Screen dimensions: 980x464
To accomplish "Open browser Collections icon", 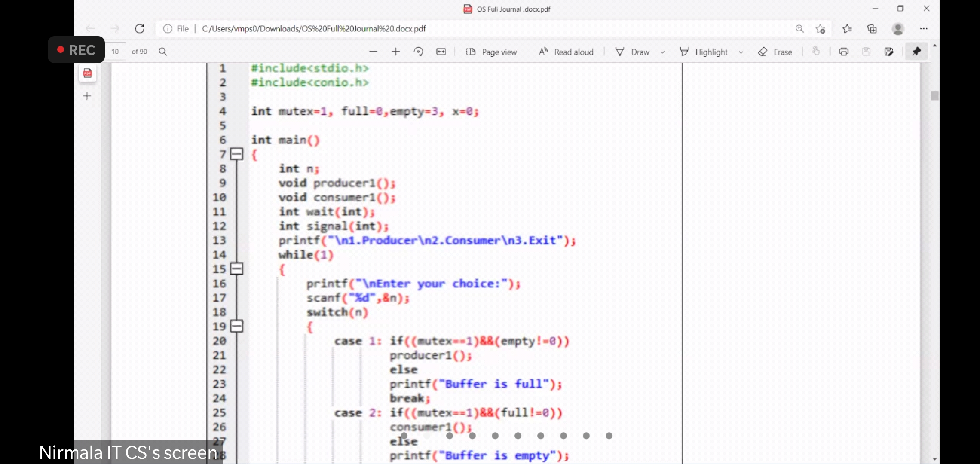I will click(872, 29).
